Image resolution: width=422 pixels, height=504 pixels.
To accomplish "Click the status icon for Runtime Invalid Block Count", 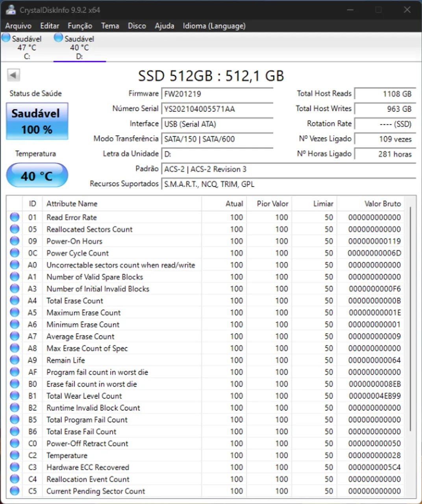I will (15, 408).
